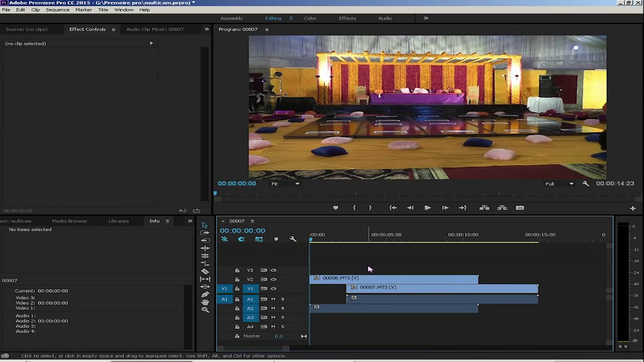Select the Hand tool

205,302
